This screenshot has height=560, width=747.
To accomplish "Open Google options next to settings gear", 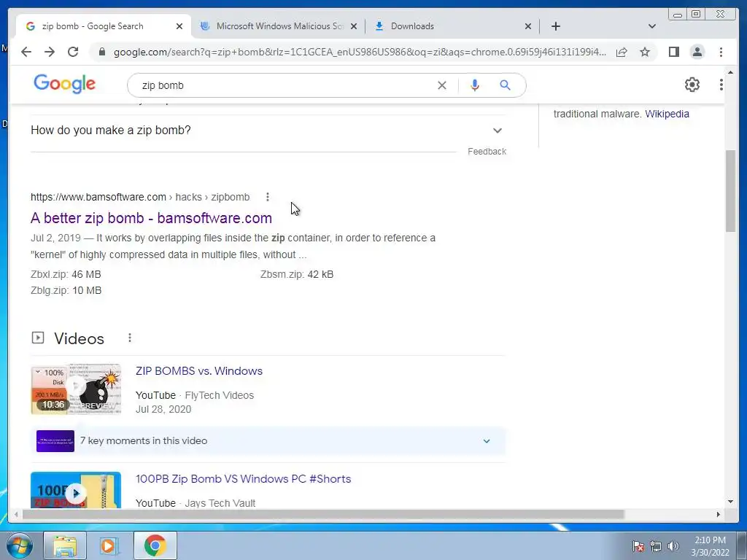I will pyautogui.click(x=721, y=85).
